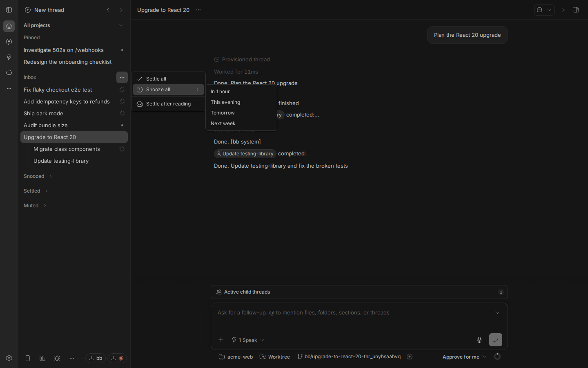Toggle the left sidebar panel icon

coord(9,10)
